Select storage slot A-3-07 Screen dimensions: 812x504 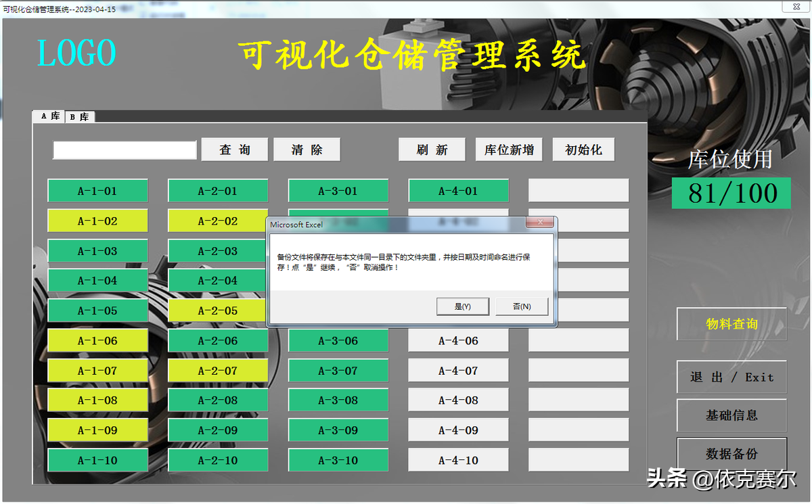click(x=338, y=370)
